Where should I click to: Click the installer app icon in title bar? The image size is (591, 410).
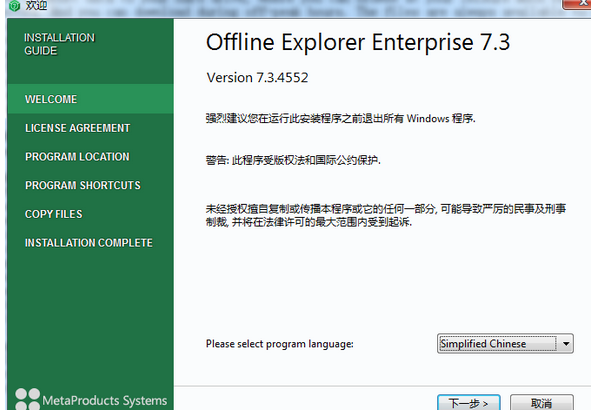14,6
